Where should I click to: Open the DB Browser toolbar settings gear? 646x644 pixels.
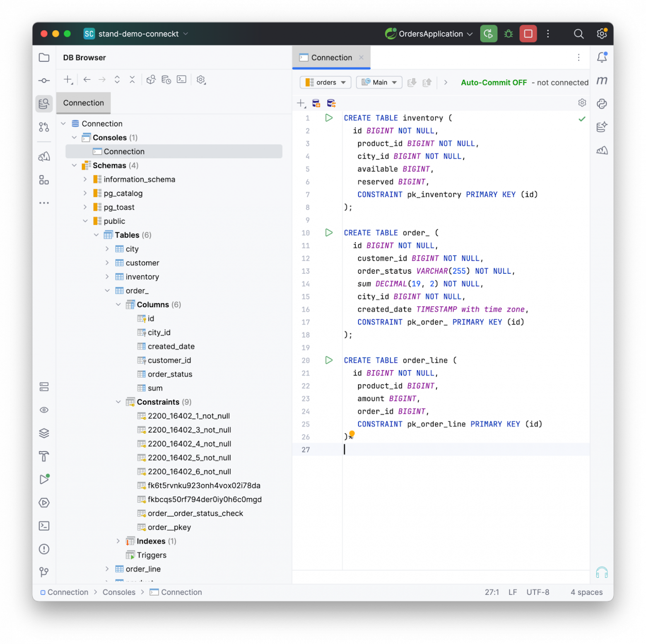(x=201, y=80)
